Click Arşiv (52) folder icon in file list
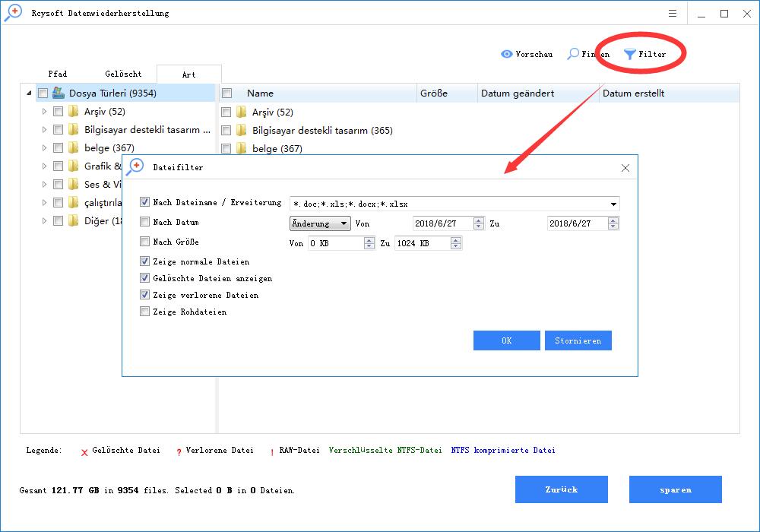 click(242, 112)
